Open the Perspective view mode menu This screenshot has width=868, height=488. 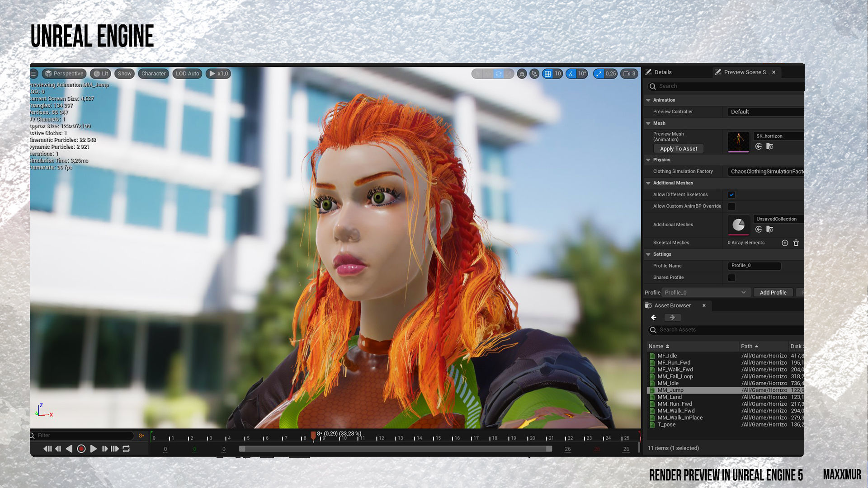pos(64,74)
